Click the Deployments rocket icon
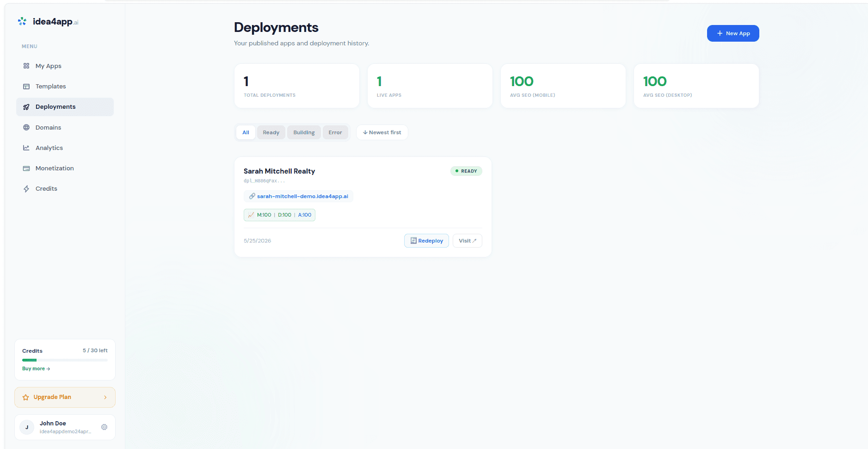868x449 pixels. click(26, 107)
